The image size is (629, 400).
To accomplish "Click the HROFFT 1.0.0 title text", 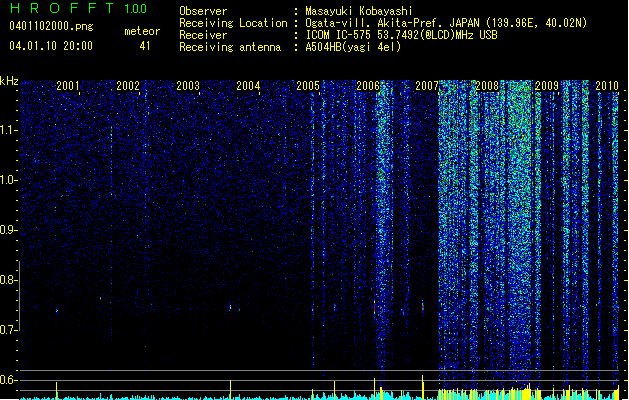I will coord(78,8).
